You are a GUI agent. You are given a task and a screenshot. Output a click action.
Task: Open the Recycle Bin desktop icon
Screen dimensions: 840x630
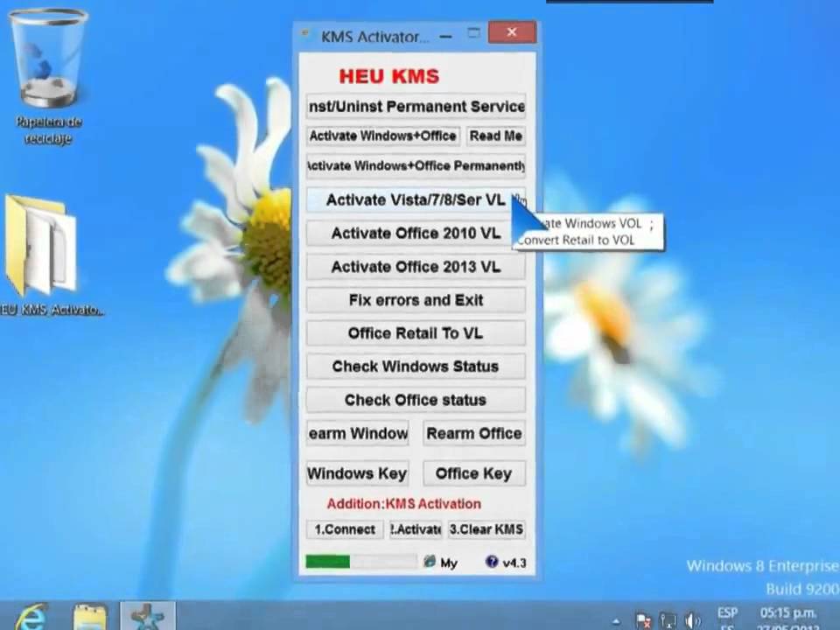coord(48,75)
